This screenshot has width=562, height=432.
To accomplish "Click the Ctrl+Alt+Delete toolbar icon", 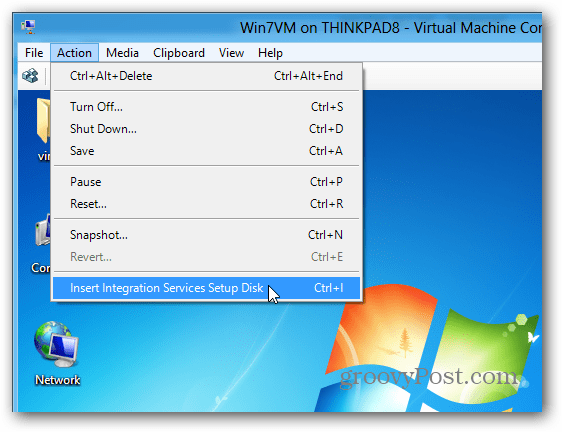I will point(30,76).
